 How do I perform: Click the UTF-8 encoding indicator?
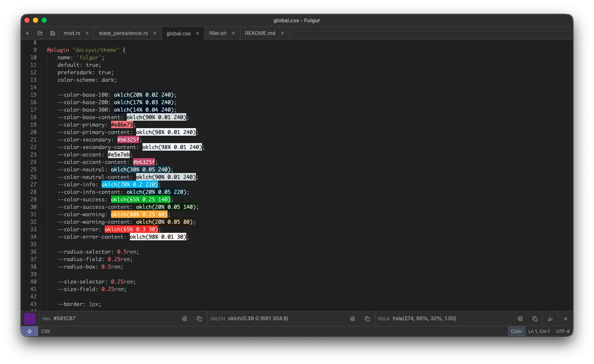563,331
